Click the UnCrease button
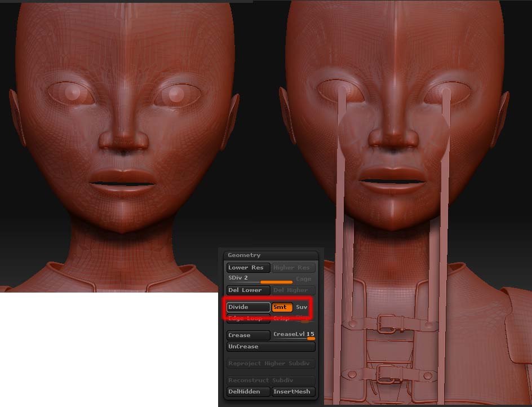The height and width of the screenshot is (407, 532). pyautogui.click(x=271, y=347)
